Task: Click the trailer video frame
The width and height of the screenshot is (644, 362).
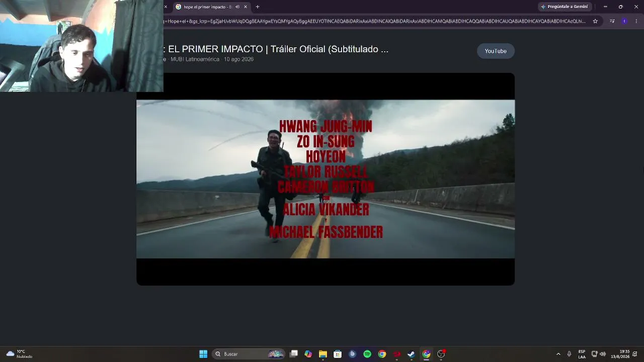Action: click(326, 179)
